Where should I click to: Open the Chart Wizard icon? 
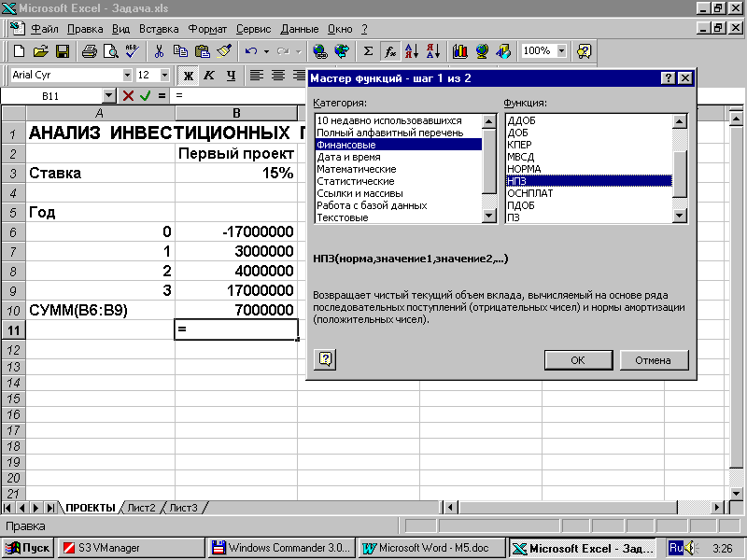(x=459, y=51)
